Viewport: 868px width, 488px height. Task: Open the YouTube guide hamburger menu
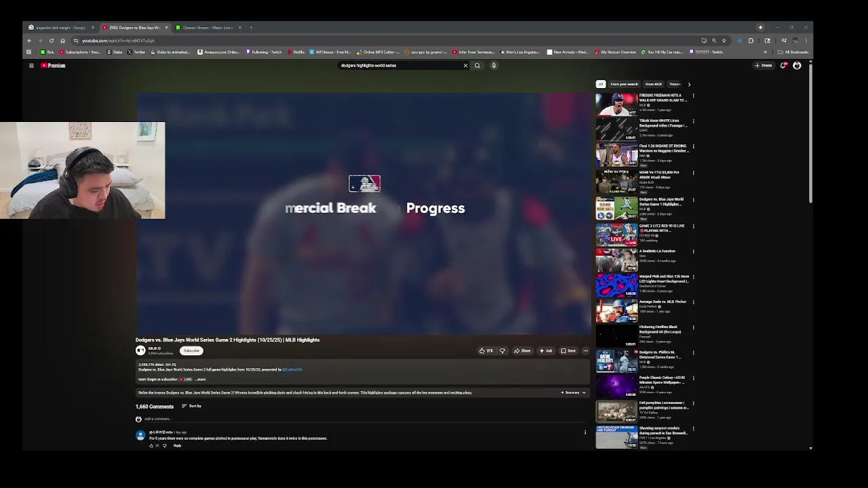tap(31, 66)
